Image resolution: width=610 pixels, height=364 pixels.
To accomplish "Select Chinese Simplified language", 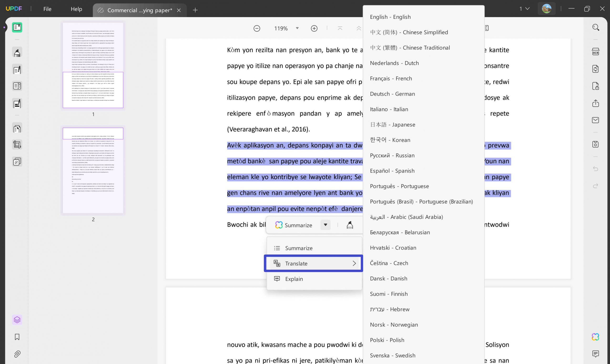I will pyautogui.click(x=423, y=32).
